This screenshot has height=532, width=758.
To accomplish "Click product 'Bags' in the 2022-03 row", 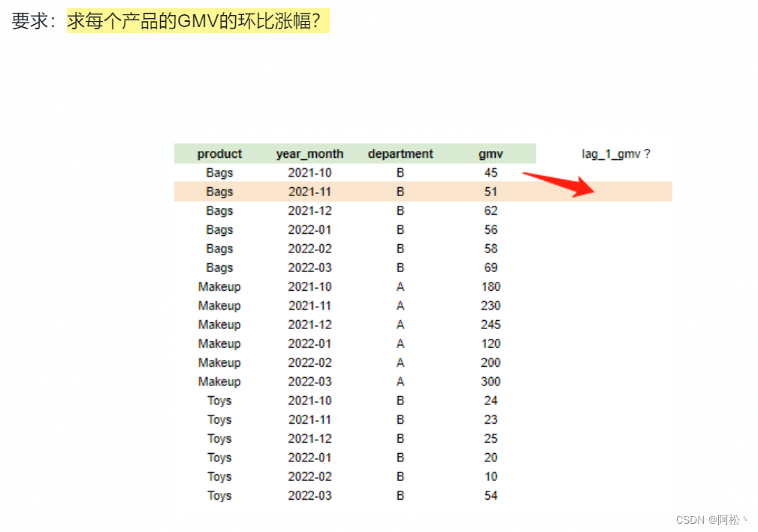I will pyautogui.click(x=219, y=268).
